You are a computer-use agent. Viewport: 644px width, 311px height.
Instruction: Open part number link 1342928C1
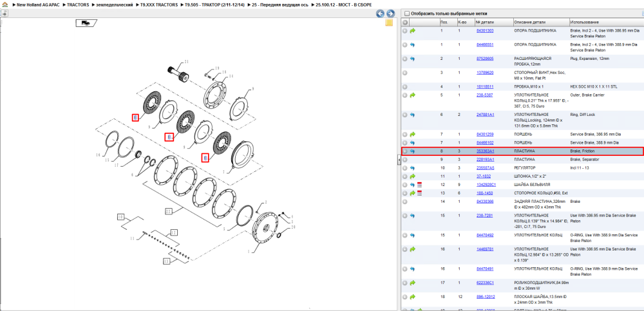point(486,184)
